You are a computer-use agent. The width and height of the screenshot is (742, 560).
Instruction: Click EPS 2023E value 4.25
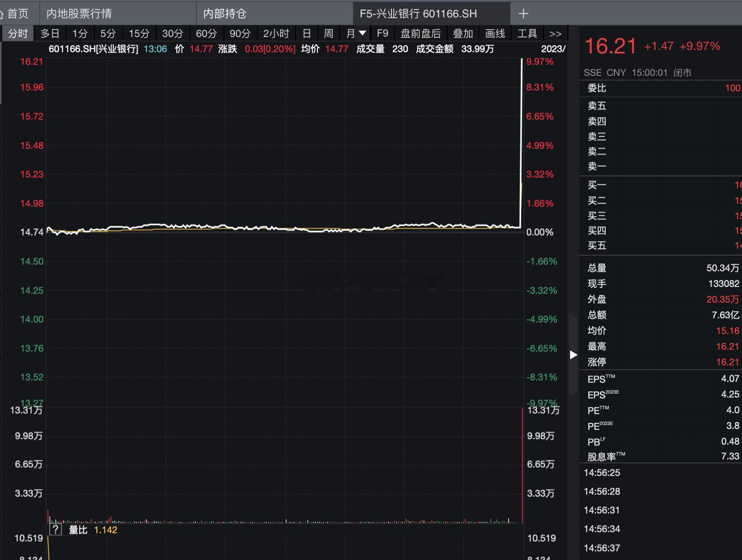[730, 395]
